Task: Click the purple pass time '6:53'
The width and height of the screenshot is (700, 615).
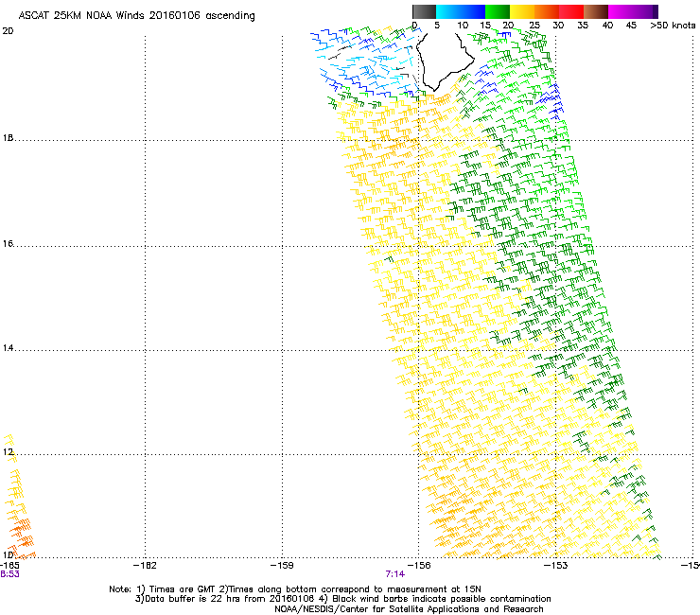Action: click(x=9, y=574)
